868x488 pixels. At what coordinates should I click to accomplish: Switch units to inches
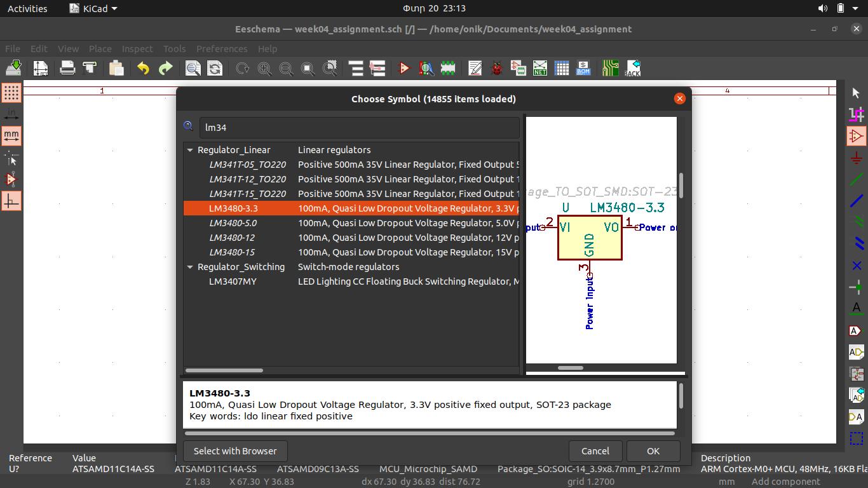click(x=11, y=114)
